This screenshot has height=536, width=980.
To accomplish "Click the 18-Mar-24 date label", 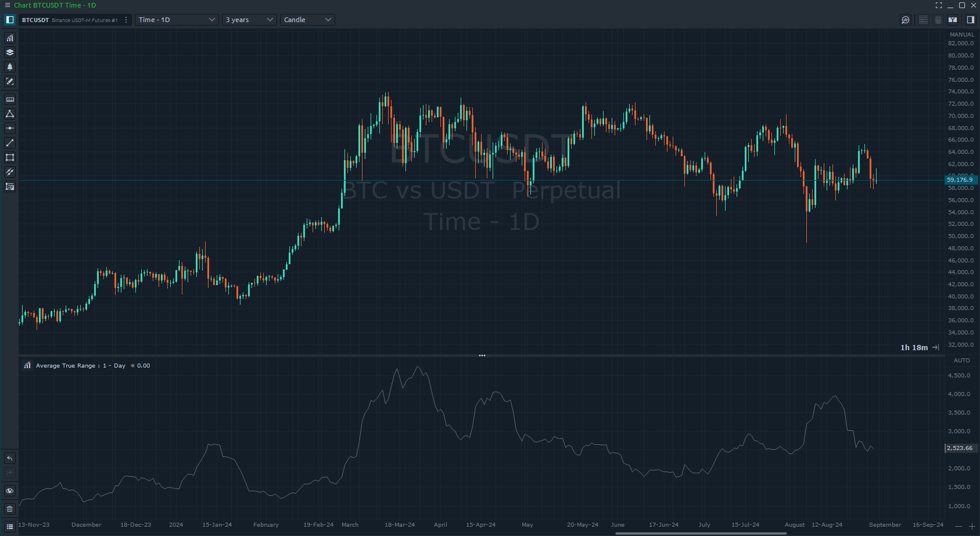I will (400, 525).
